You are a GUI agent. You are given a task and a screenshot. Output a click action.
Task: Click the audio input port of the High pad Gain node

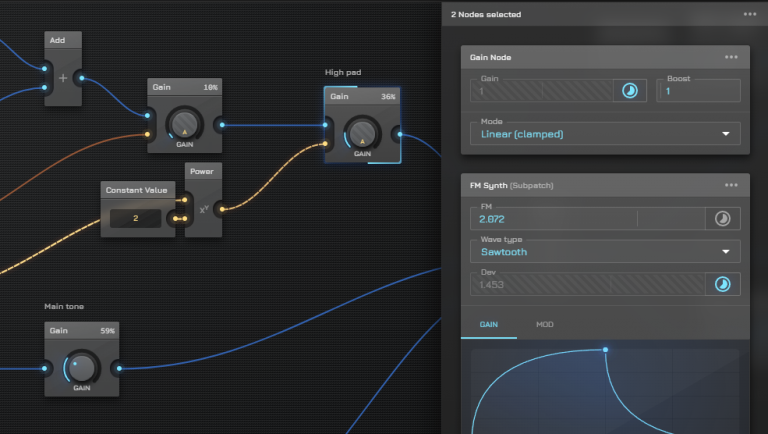pos(325,125)
